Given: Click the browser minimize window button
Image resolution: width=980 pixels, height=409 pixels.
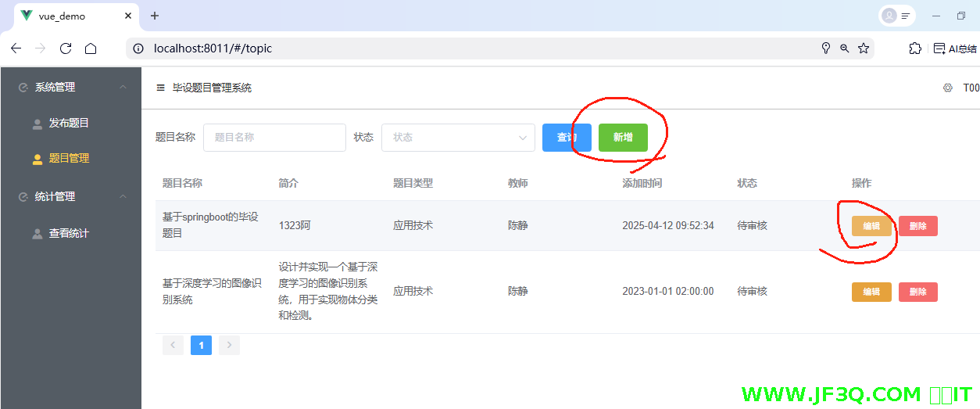Looking at the screenshot, I should pyautogui.click(x=935, y=16).
